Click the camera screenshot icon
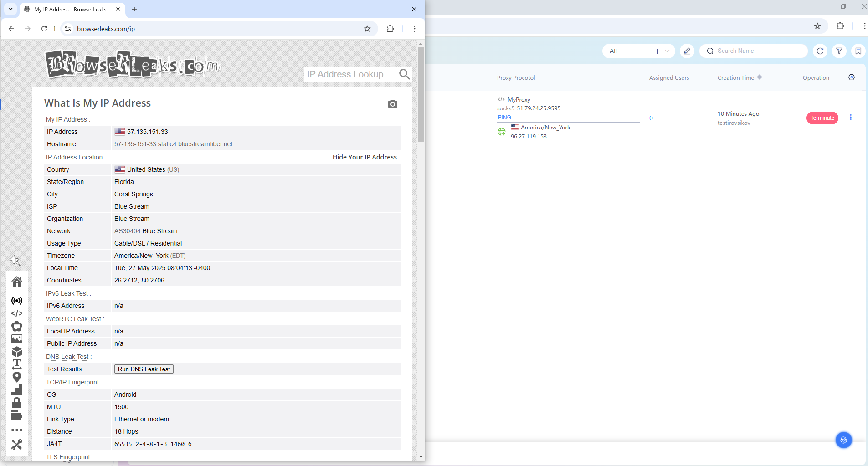The height and width of the screenshot is (466, 868). click(392, 104)
